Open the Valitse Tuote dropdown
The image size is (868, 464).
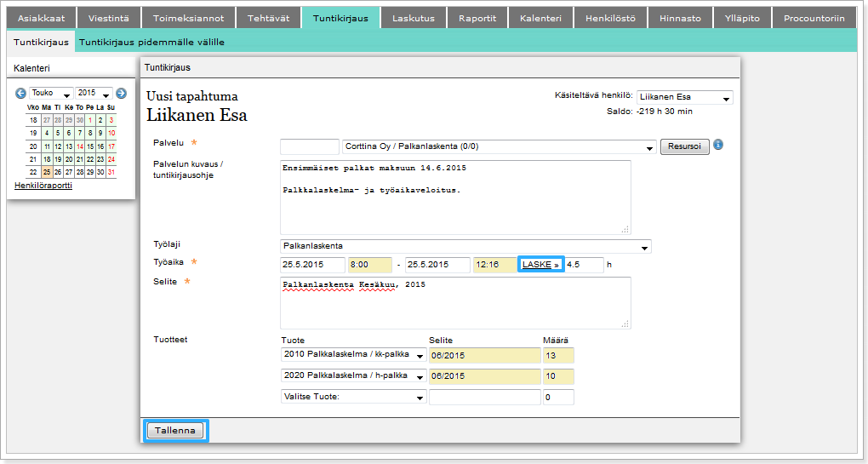(x=353, y=397)
